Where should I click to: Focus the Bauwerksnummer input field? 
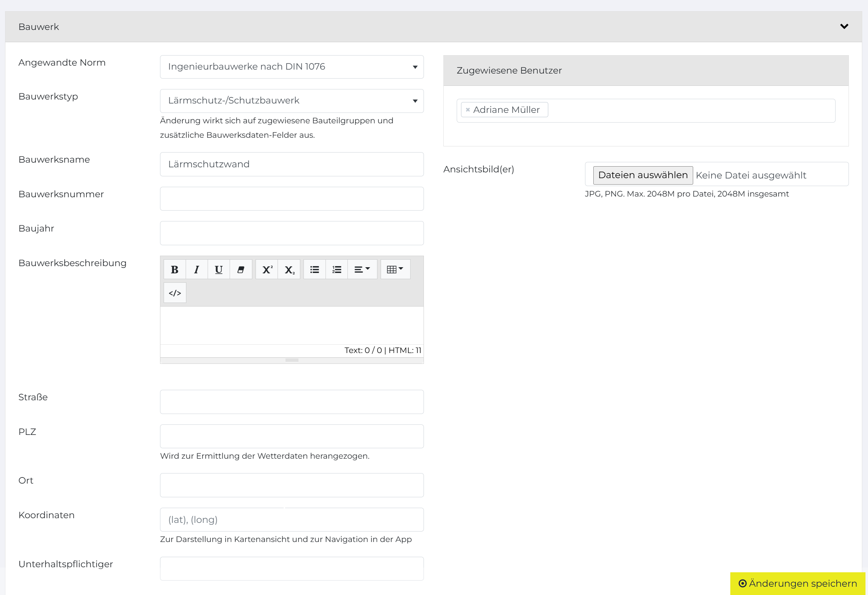292,199
